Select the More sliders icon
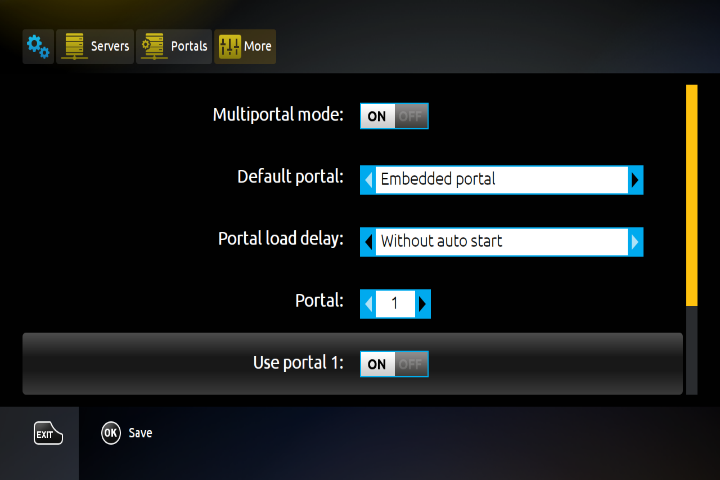The height and width of the screenshot is (480, 720). (230, 46)
